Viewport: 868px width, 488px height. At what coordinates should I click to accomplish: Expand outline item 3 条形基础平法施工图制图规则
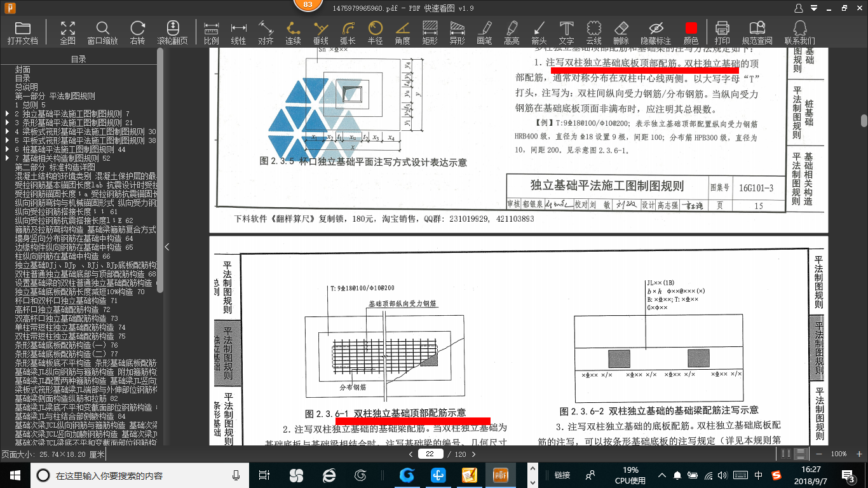click(x=6, y=123)
